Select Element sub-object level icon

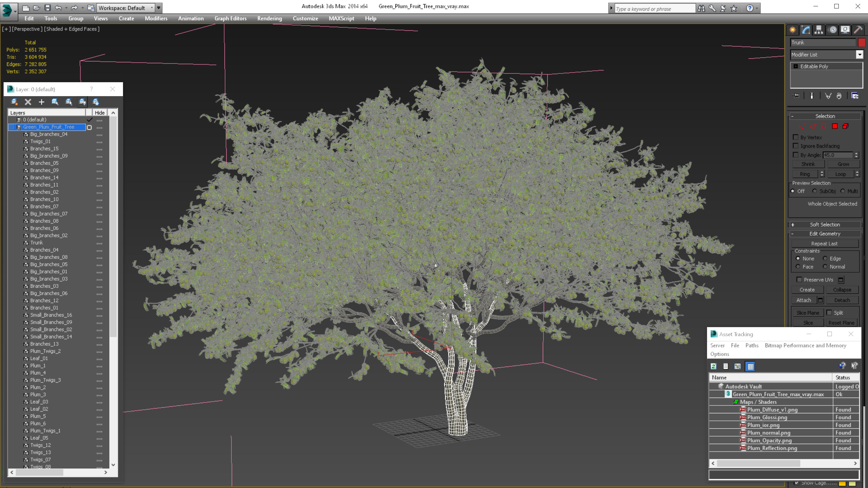coord(845,126)
